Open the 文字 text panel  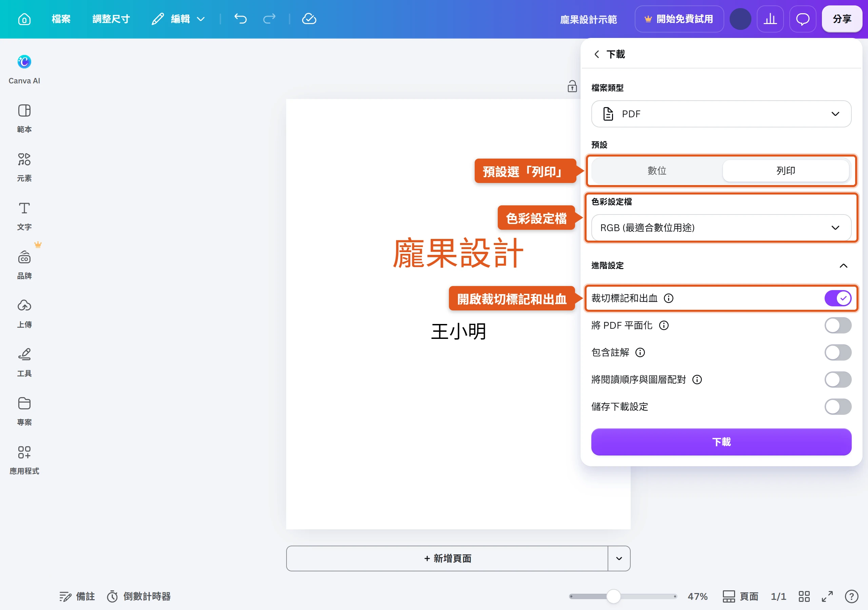(x=24, y=216)
